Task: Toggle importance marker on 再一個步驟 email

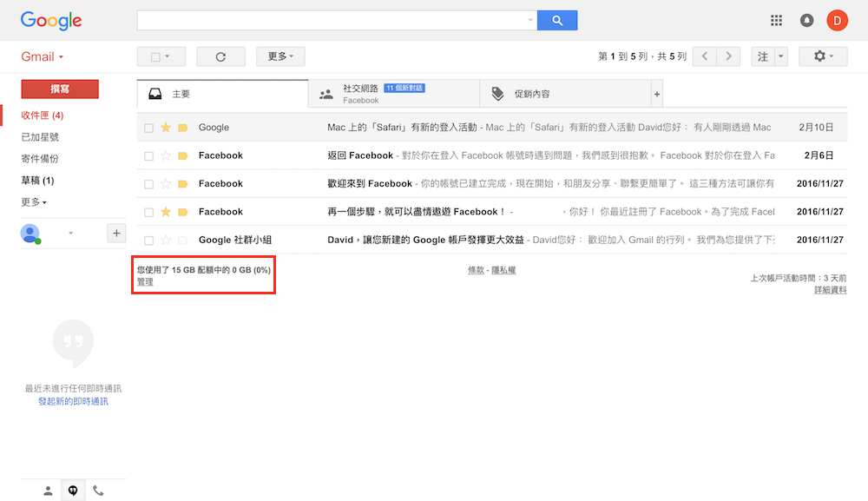Action: point(182,212)
